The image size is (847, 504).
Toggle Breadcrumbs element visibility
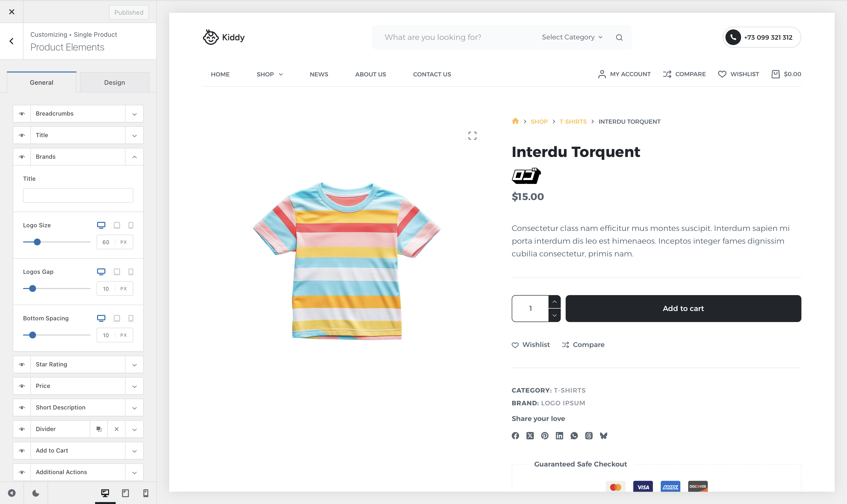pyautogui.click(x=22, y=113)
